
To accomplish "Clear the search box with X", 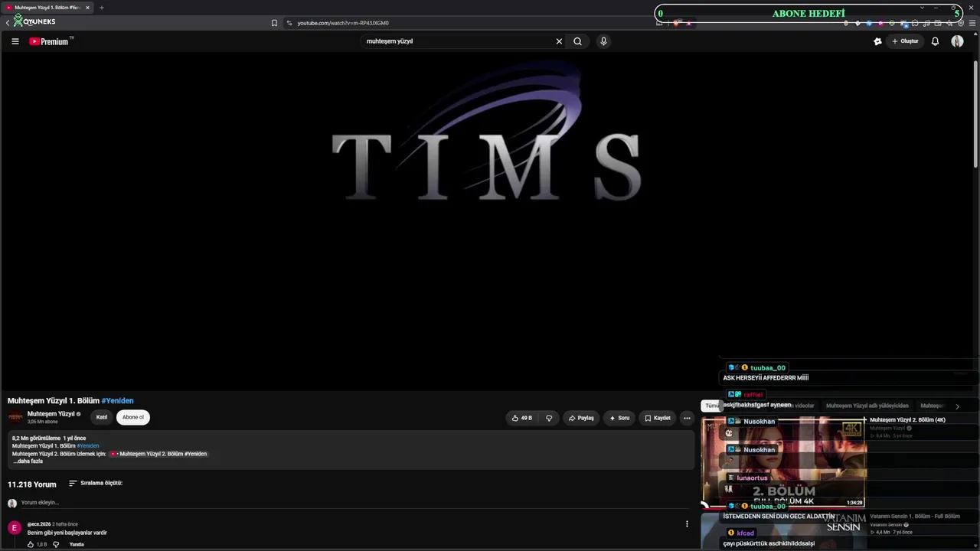I will (x=559, y=41).
